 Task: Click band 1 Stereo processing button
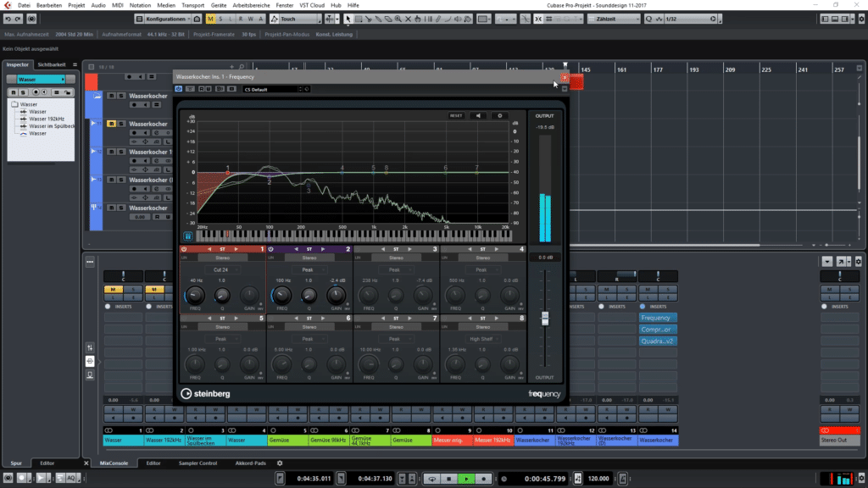coord(223,258)
